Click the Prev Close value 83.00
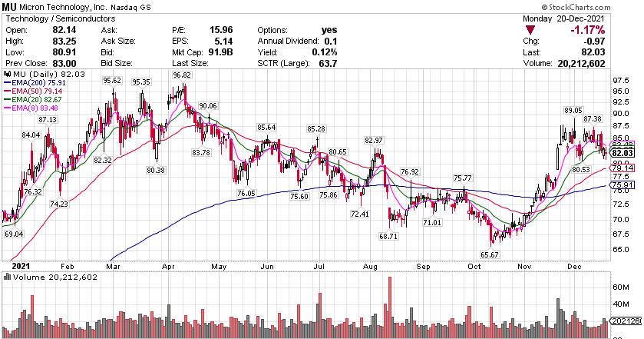Image resolution: width=644 pixels, height=339 pixels. point(64,63)
